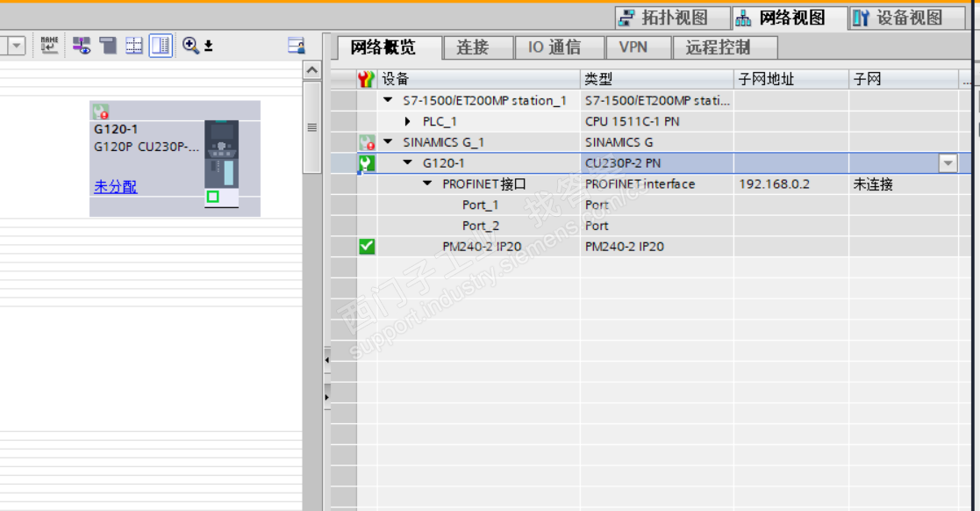
Task: Click the diagnostics icon in table header
Action: tap(366, 79)
